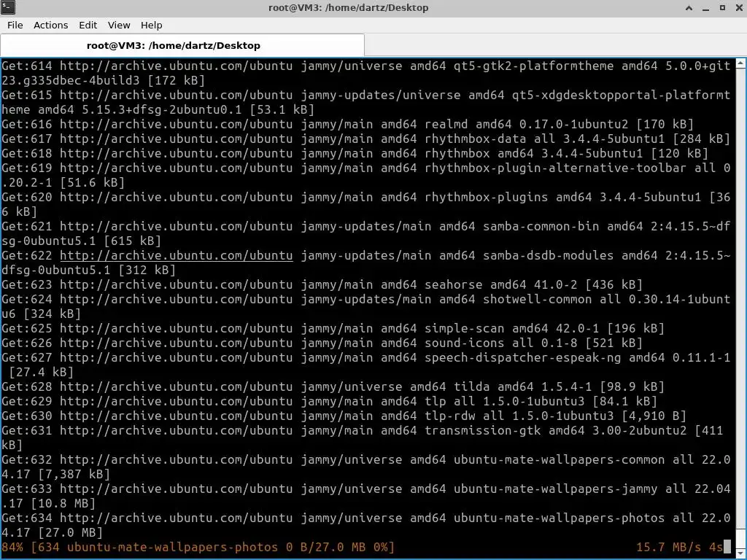The image size is (747, 560).
Task: Click the 'Get:614' line label
Action: point(27,66)
